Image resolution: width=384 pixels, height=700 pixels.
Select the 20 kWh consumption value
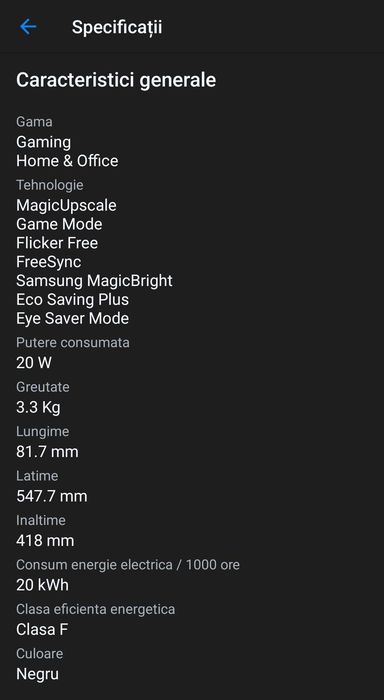click(42, 585)
